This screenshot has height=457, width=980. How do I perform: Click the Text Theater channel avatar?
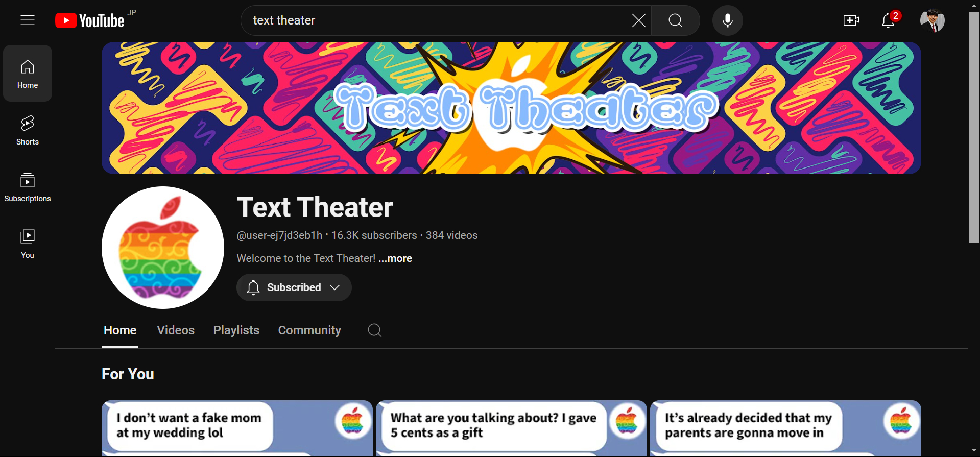pos(163,248)
